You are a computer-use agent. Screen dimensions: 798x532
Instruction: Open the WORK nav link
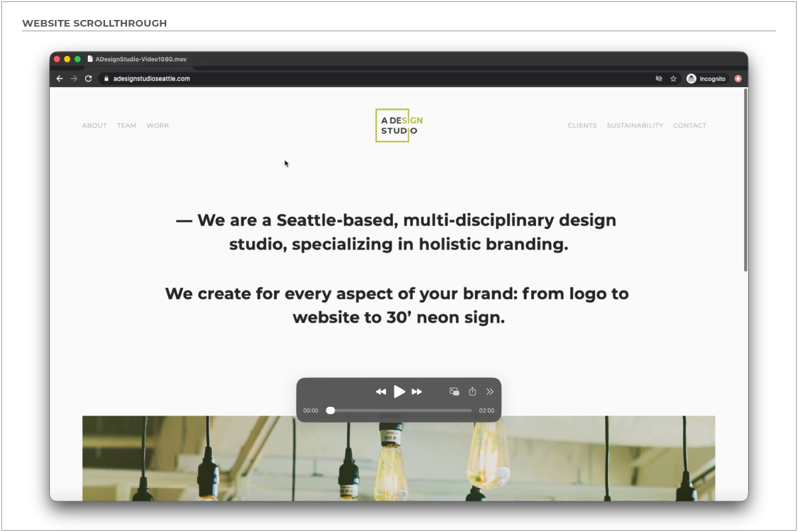[158, 125]
